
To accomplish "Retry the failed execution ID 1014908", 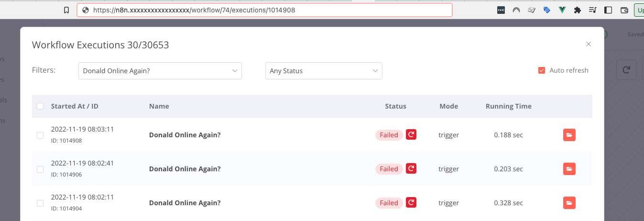I will coord(411,134).
